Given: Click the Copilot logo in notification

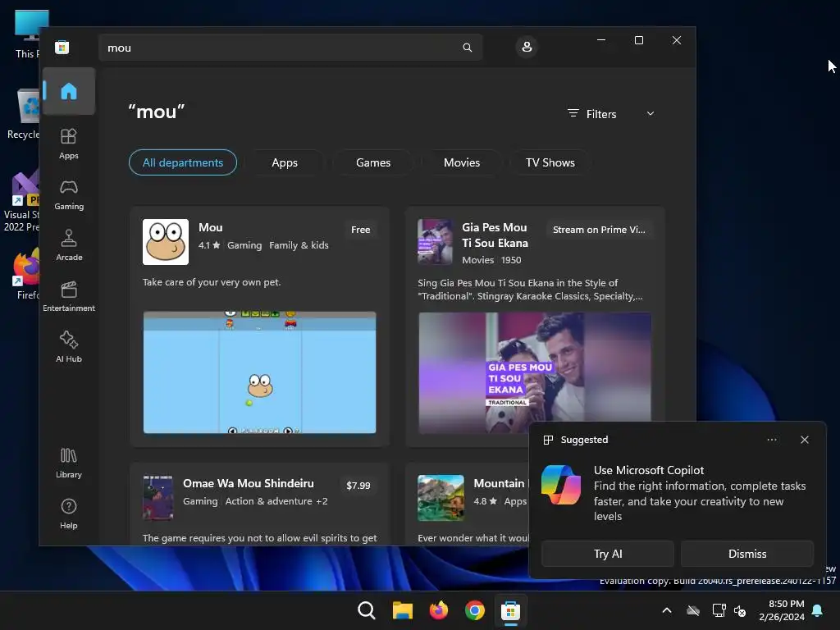Looking at the screenshot, I should [x=561, y=486].
